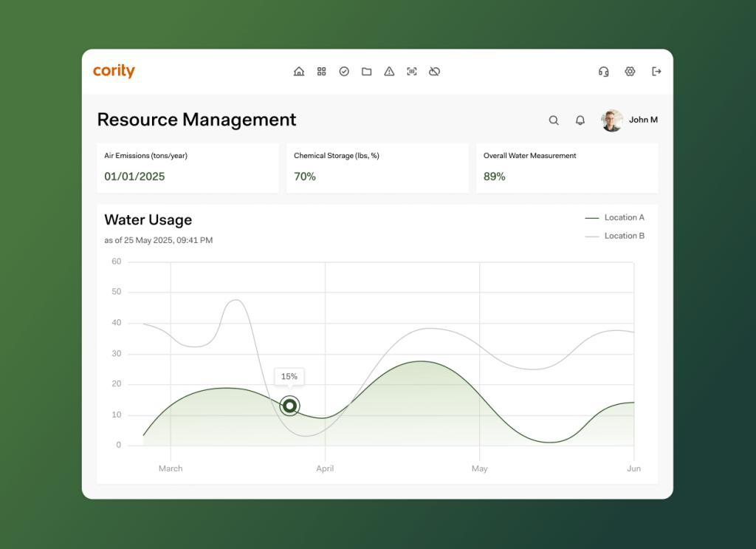
Task: Open the folder documents menu item
Action: pos(367,71)
